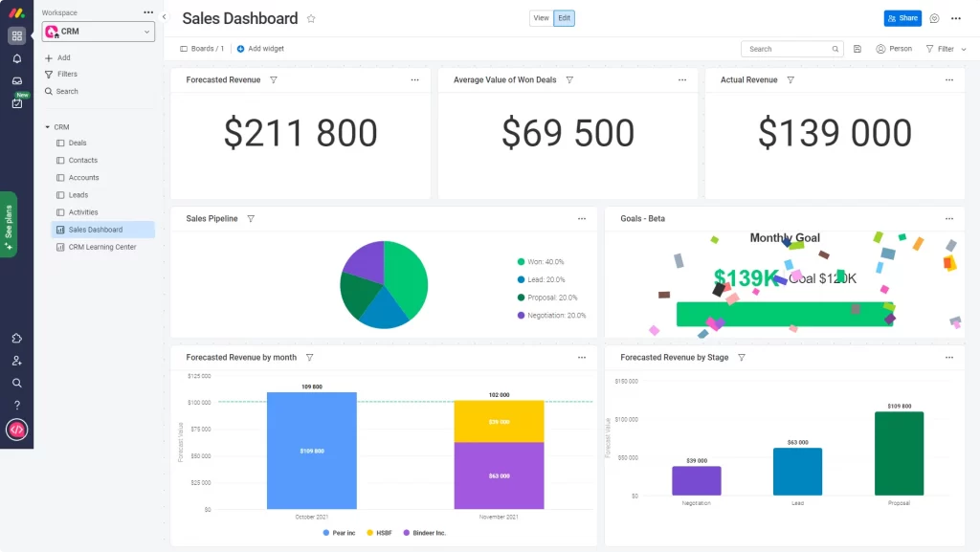
Task: Favorite the dashboard with star icon
Action: 311,19
